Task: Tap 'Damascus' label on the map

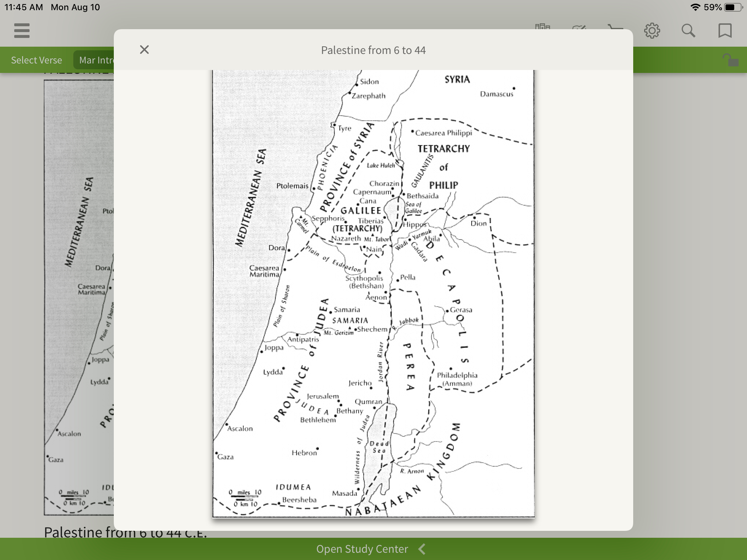Action: [496, 94]
